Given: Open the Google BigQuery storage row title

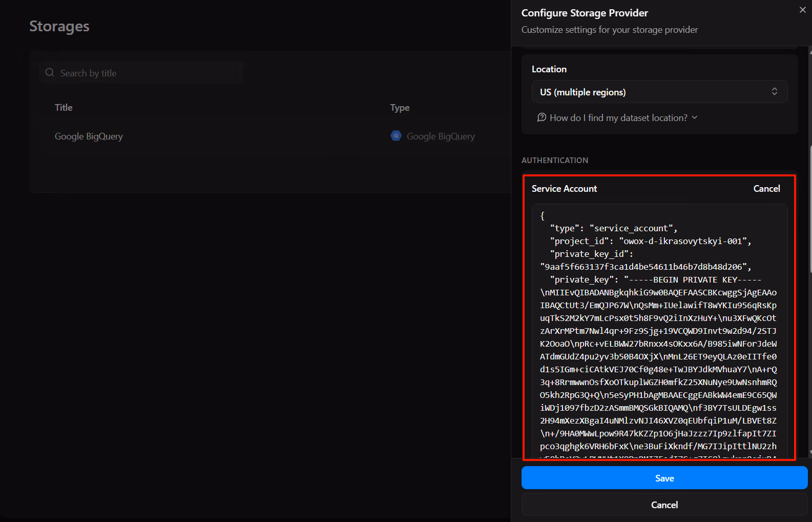Looking at the screenshot, I should pos(89,136).
